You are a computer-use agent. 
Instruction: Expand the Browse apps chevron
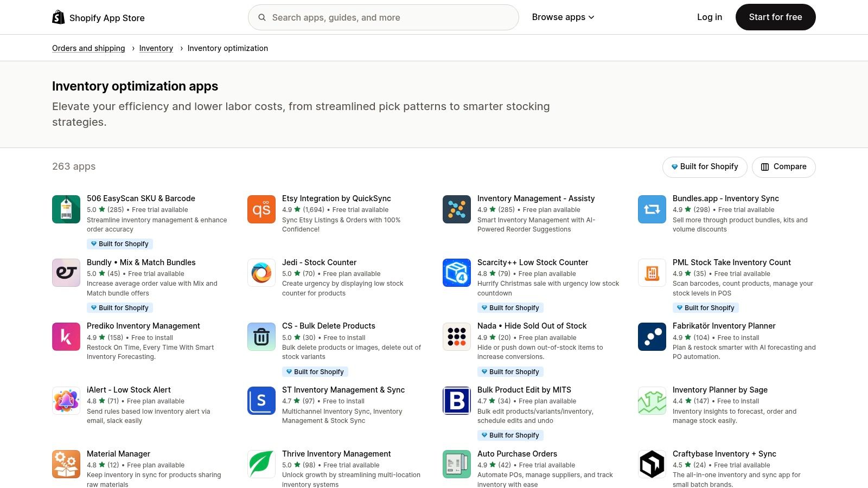(x=591, y=17)
